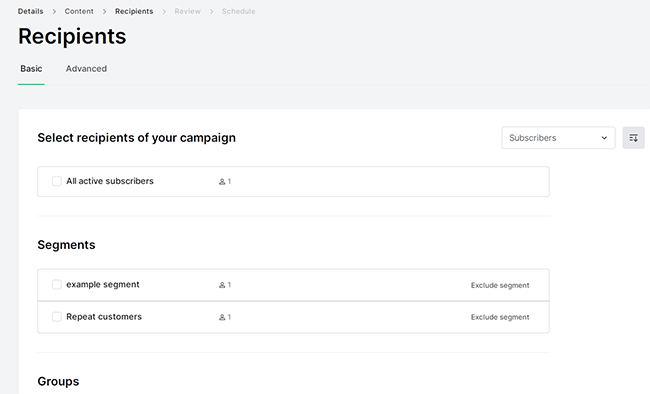Screen dimensions: 650x394
Task: Click the Segments heading
Action: coord(66,245)
